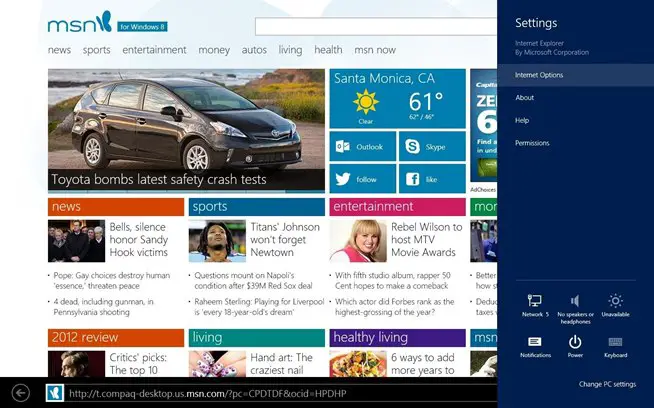Click pink entertainment section header
654x408 pixels.
tap(397, 207)
